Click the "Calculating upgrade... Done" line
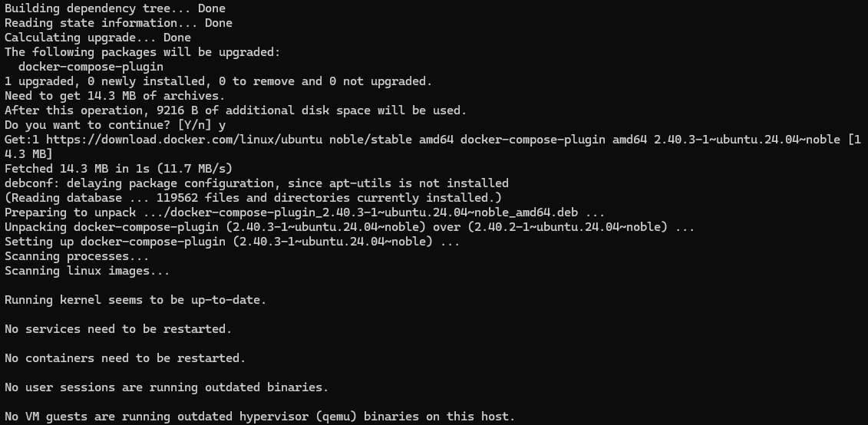Viewport: 868px width, 425px height. coord(97,38)
